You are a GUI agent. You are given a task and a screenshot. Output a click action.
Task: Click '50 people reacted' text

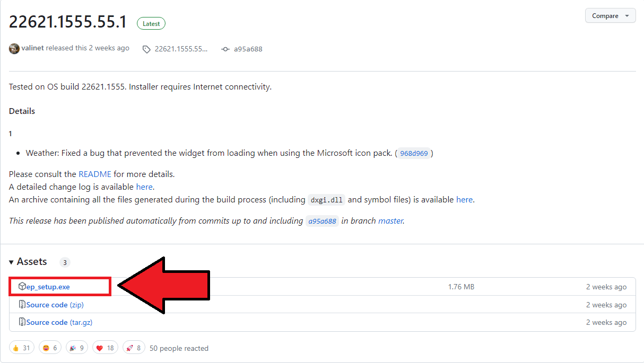click(x=179, y=348)
